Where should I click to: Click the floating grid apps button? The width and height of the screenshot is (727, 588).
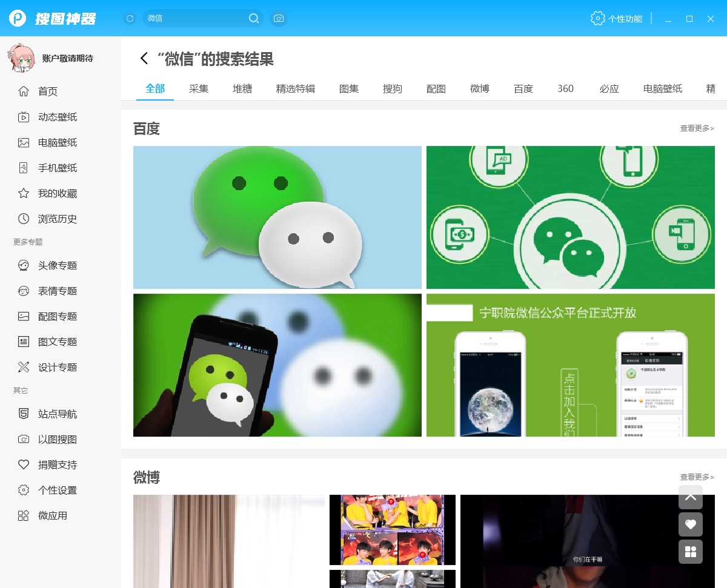coord(691,552)
